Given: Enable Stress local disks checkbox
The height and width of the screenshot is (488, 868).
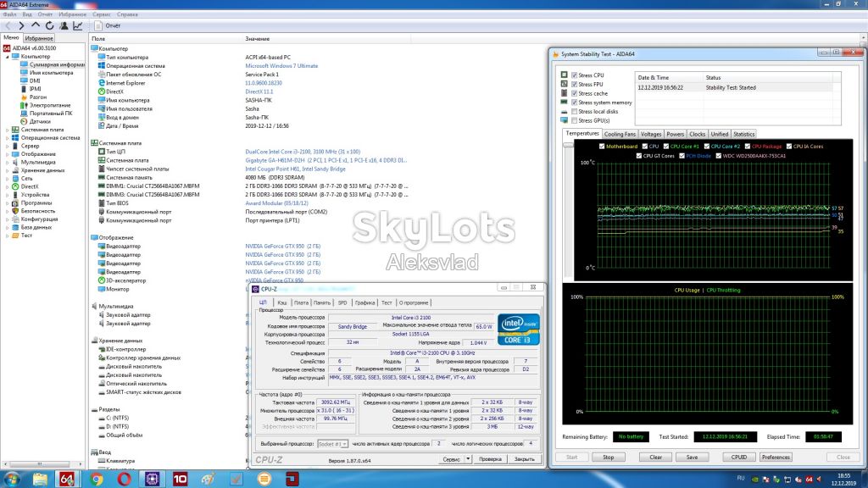Looking at the screenshot, I should pos(575,111).
